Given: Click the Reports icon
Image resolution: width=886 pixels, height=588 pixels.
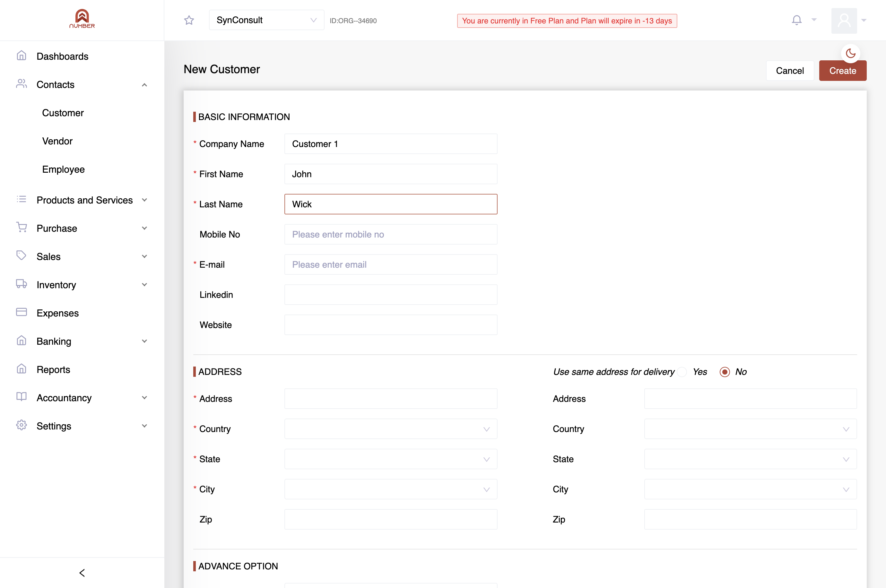Looking at the screenshot, I should point(22,369).
